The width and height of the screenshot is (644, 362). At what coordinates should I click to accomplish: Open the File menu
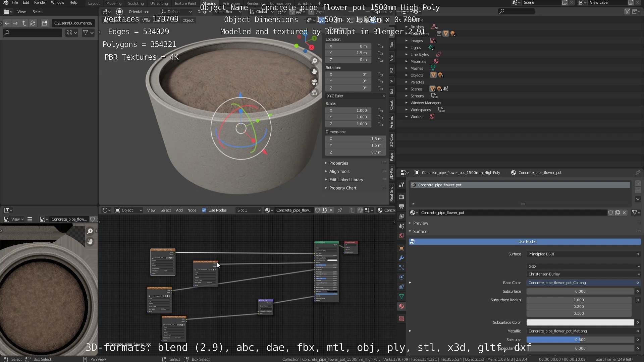(x=15, y=2)
